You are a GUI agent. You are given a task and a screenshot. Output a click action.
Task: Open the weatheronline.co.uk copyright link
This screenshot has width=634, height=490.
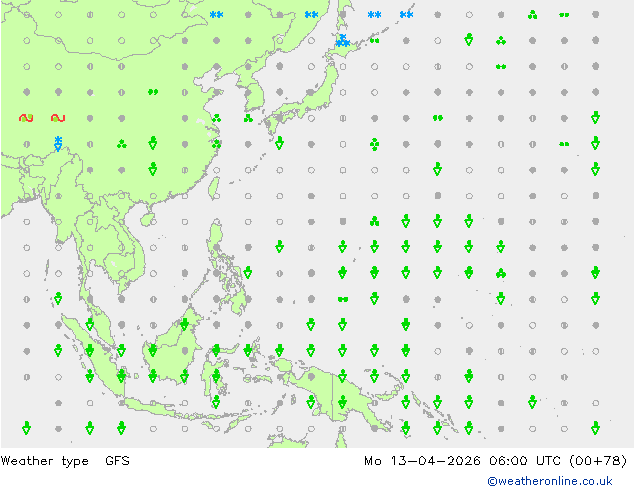(550, 481)
